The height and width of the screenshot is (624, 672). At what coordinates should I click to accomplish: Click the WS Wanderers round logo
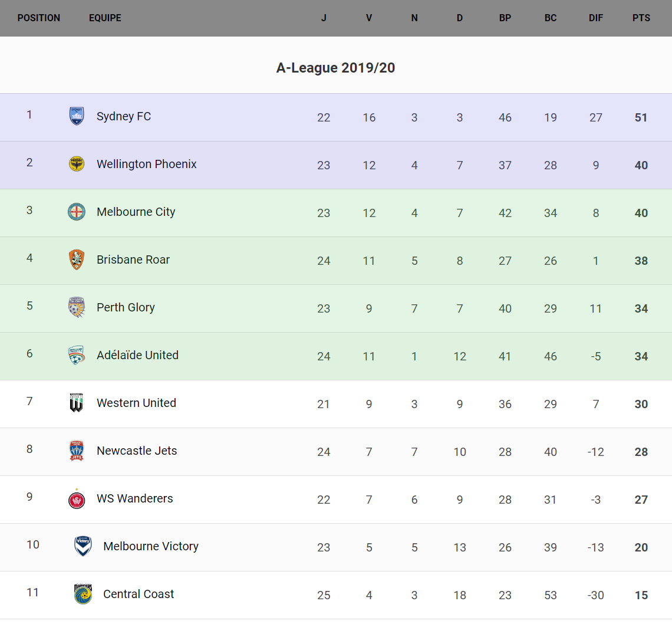point(77,499)
